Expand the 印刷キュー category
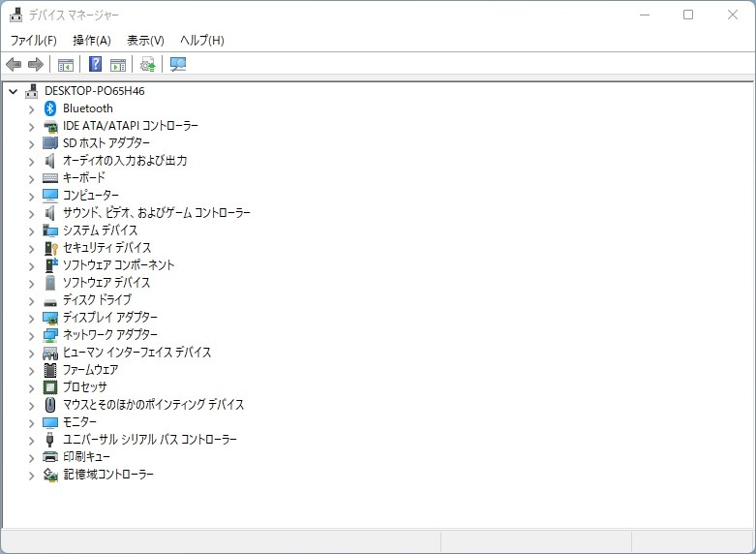This screenshot has height=554, width=756. pyautogui.click(x=31, y=457)
